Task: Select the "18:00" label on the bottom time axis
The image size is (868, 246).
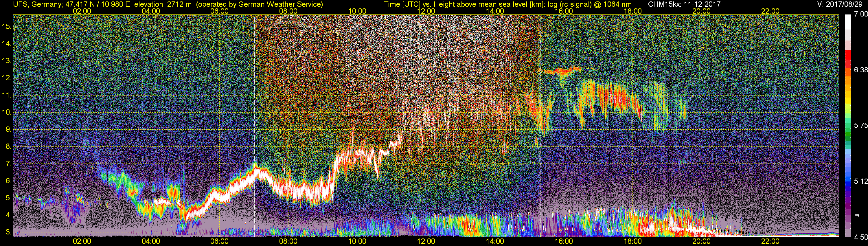Action: [633, 242]
